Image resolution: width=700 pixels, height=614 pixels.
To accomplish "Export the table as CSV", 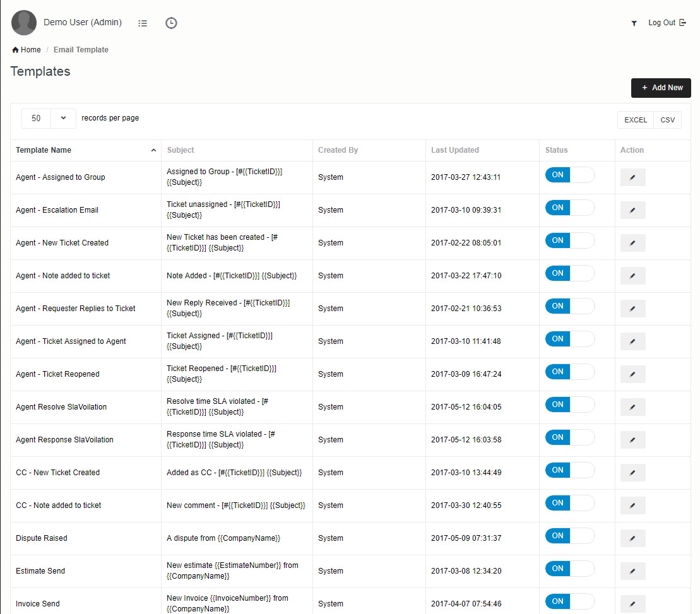I will (667, 120).
